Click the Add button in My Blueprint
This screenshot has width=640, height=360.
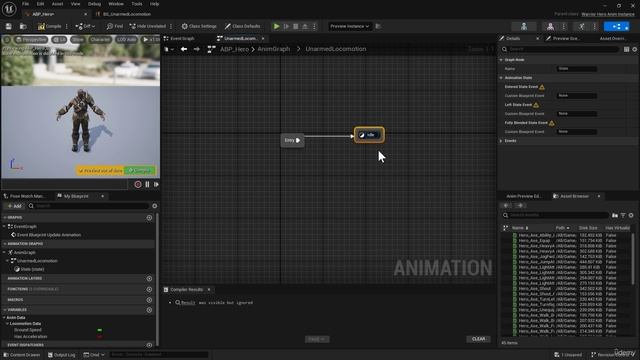click(14, 206)
